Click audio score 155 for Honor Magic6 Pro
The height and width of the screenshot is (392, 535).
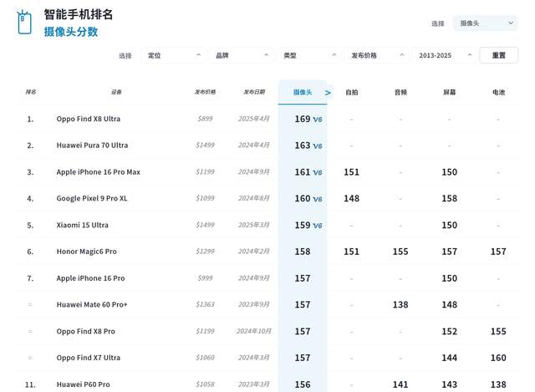point(400,252)
